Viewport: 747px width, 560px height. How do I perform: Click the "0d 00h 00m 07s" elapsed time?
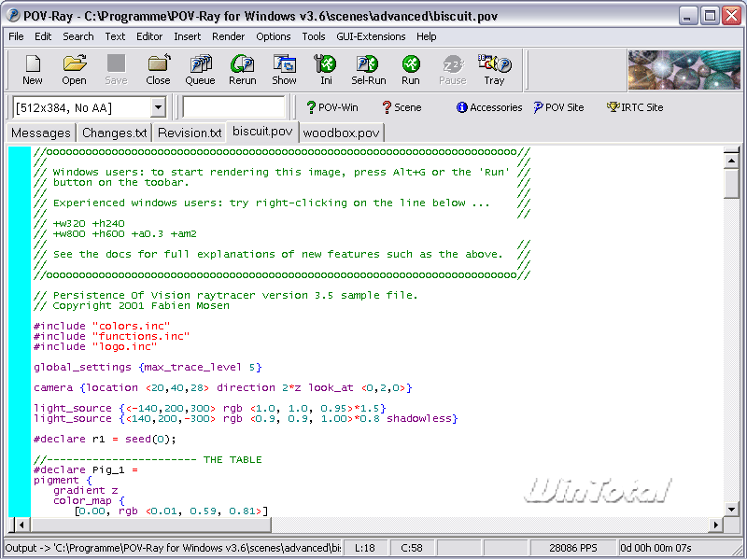pyautogui.click(x=655, y=548)
